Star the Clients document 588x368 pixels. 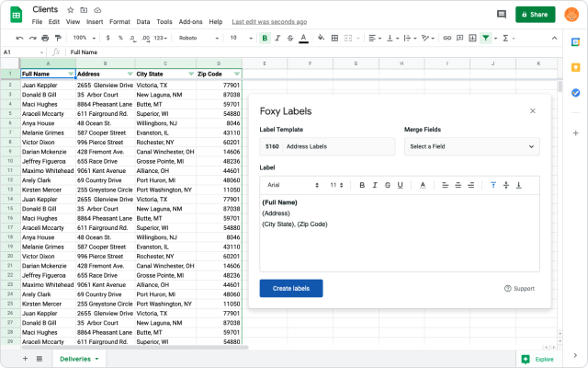(x=70, y=10)
